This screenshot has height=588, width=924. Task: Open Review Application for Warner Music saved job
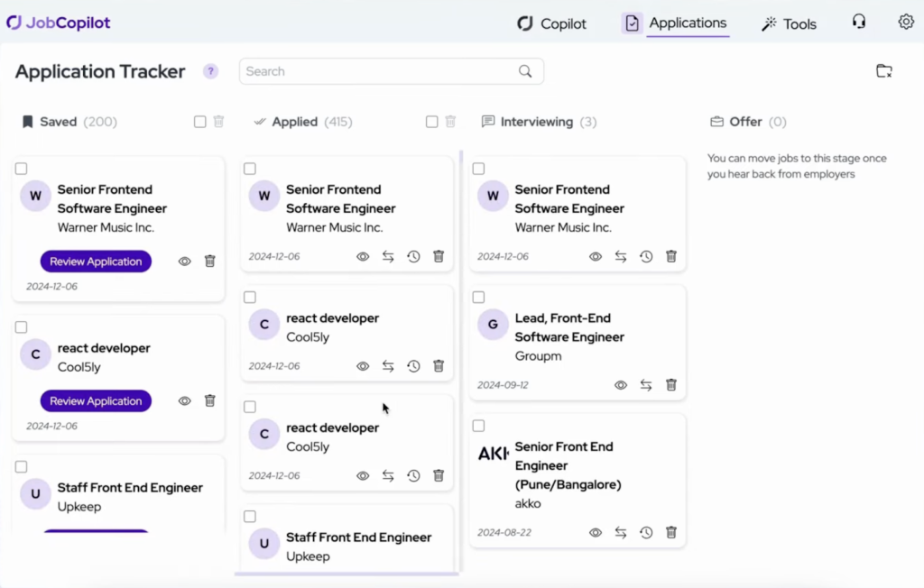(x=96, y=261)
